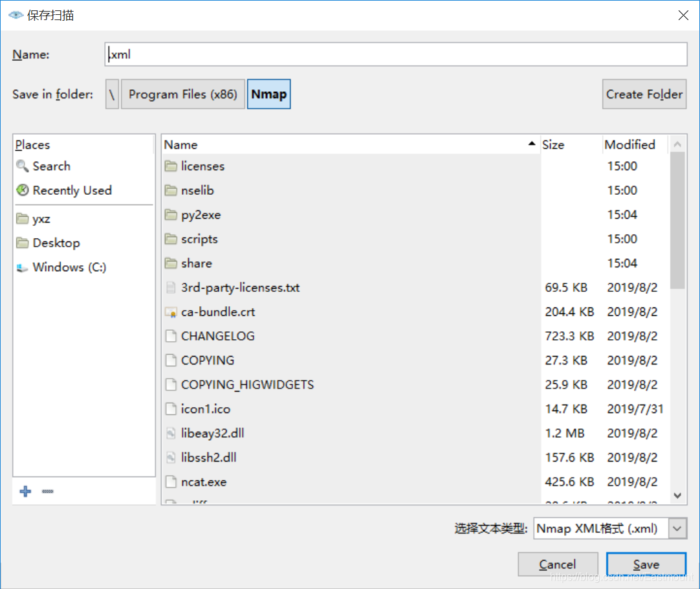Click the 2019/7/31 modified date
The width and height of the screenshot is (700, 589).
tap(635, 408)
